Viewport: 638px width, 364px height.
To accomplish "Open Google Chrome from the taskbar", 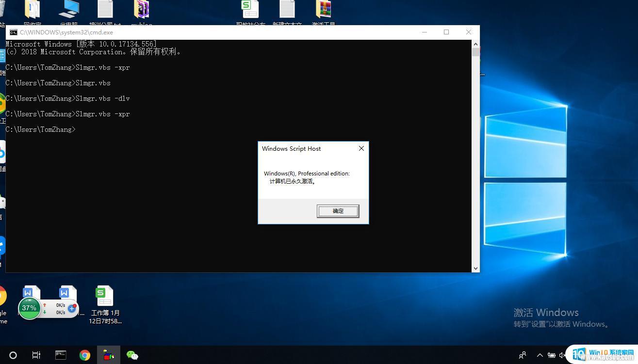I will pyautogui.click(x=85, y=355).
